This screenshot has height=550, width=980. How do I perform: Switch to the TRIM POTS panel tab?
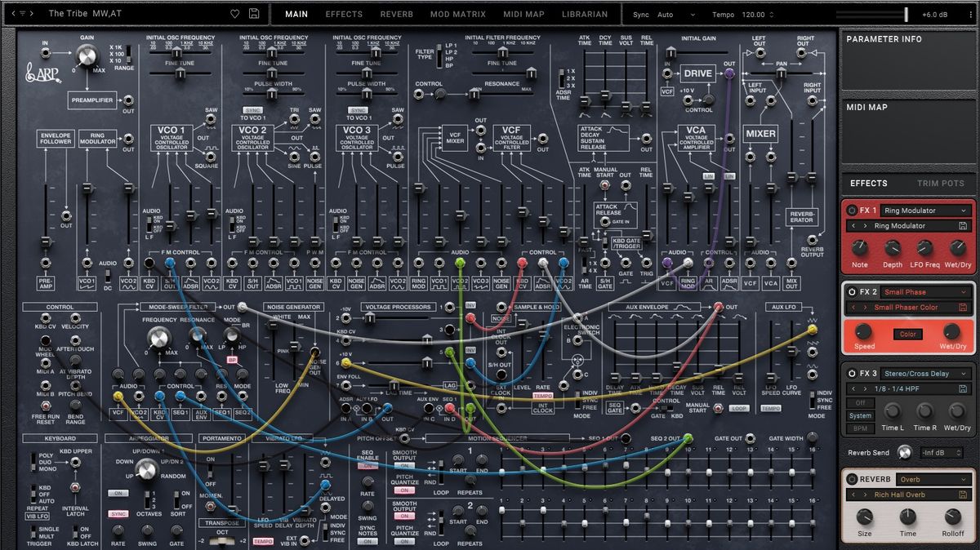940,184
